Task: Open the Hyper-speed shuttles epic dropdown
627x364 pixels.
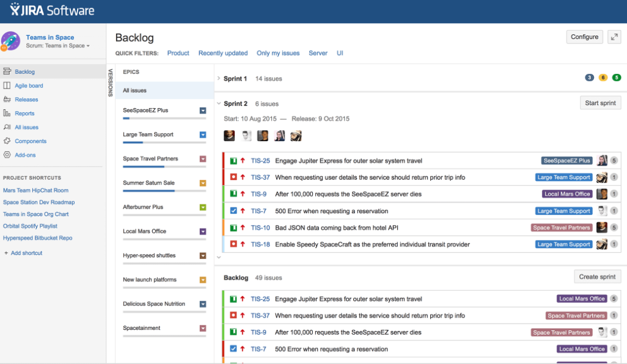Action: tap(203, 256)
